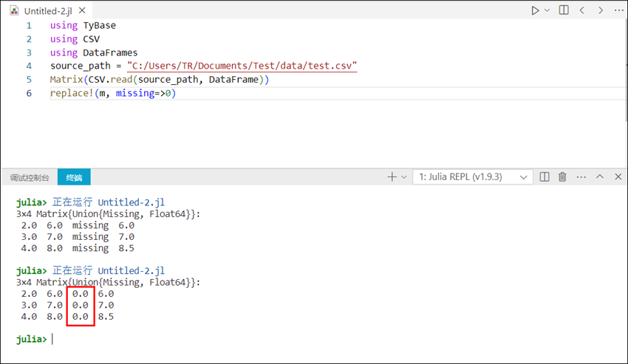This screenshot has width=628, height=364.
Task: Click the test.csv file path string
Action: tap(242, 66)
